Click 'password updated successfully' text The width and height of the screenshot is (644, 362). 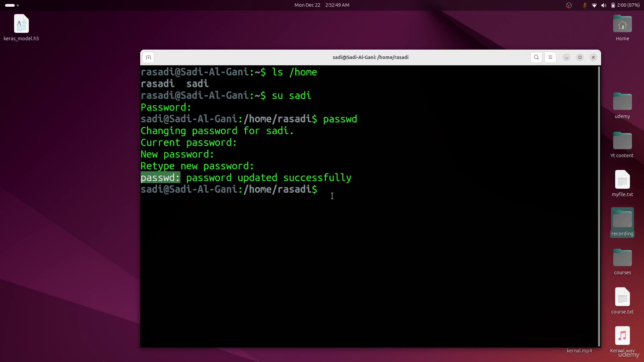pyautogui.click(x=269, y=178)
